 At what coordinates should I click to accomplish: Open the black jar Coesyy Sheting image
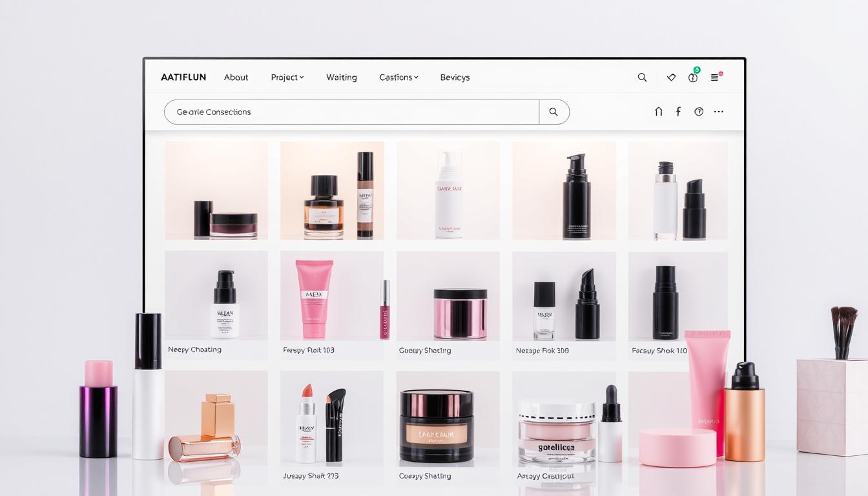click(448, 418)
